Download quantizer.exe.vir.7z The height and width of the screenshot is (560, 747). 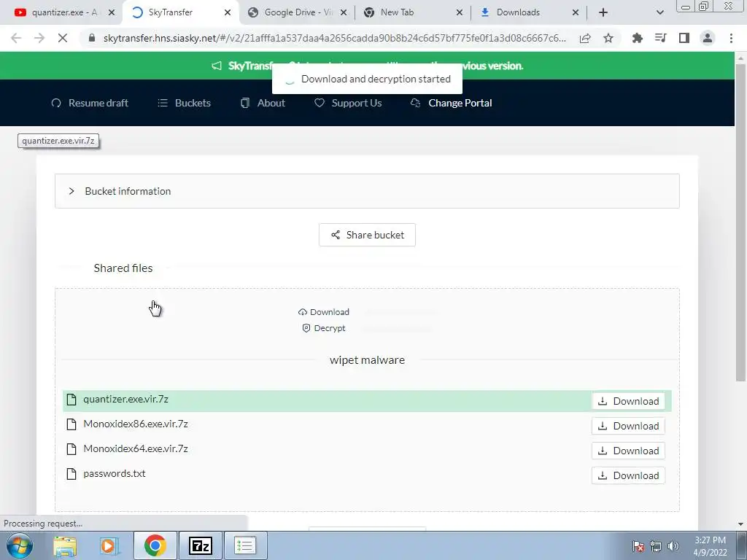click(x=628, y=401)
